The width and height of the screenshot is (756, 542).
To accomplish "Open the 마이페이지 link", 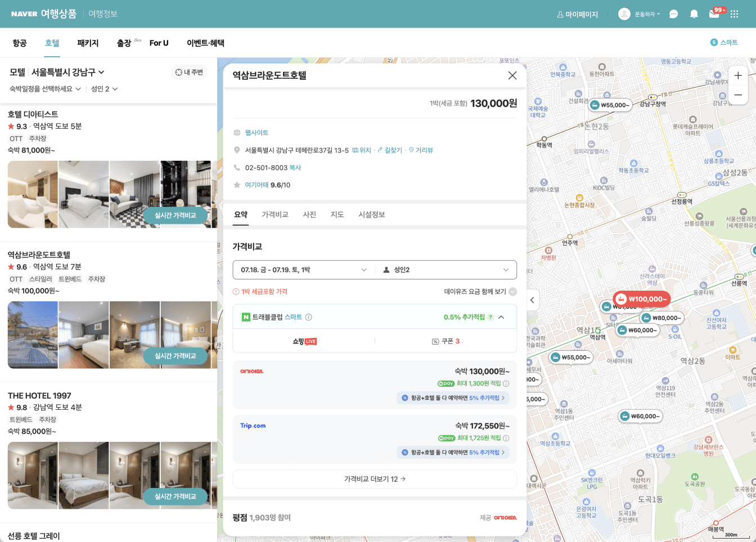I will pyautogui.click(x=578, y=14).
